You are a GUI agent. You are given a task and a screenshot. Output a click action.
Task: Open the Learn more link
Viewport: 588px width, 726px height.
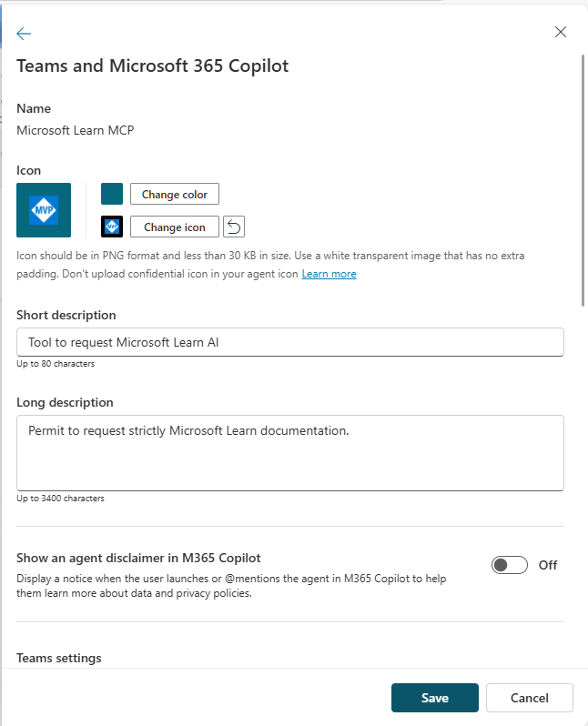click(329, 274)
